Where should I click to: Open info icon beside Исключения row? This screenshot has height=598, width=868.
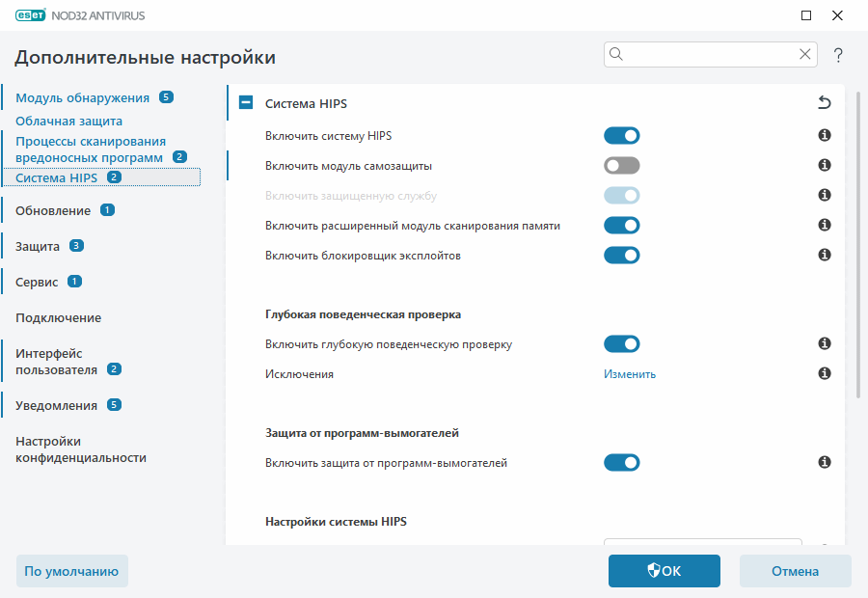click(x=825, y=373)
